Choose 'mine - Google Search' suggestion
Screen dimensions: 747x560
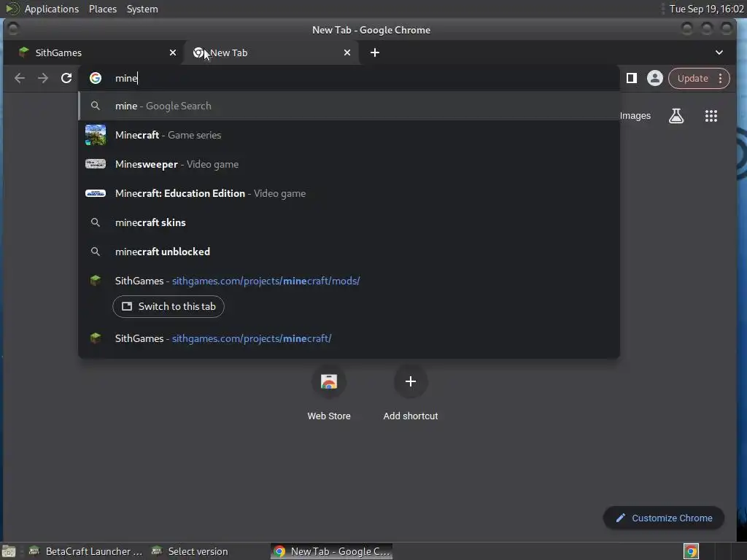point(349,106)
